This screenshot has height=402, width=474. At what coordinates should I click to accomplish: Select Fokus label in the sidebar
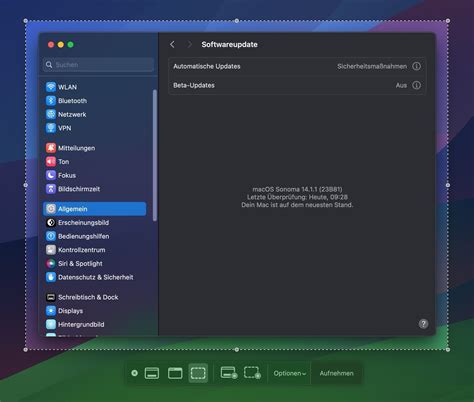click(x=67, y=175)
